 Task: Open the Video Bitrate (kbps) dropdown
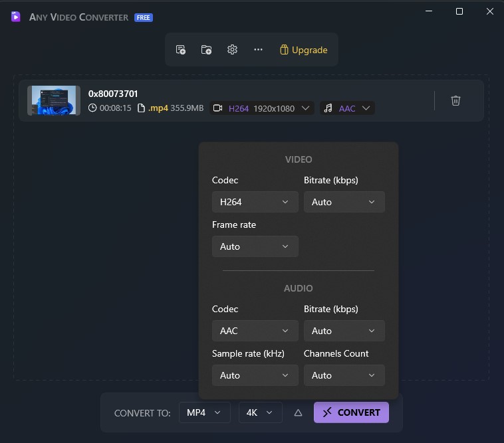(344, 202)
